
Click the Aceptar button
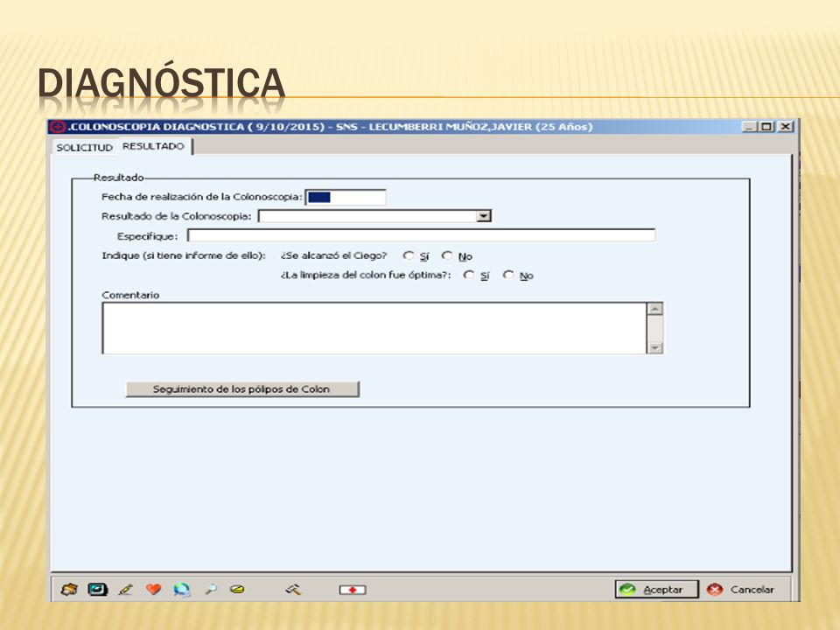(x=656, y=590)
